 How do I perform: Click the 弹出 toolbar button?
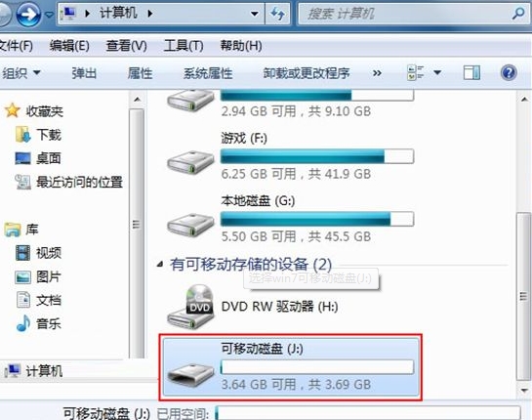(x=84, y=73)
